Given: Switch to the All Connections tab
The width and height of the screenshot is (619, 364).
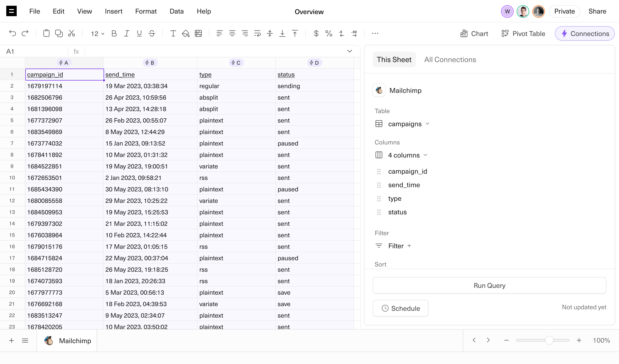Looking at the screenshot, I should (x=450, y=60).
